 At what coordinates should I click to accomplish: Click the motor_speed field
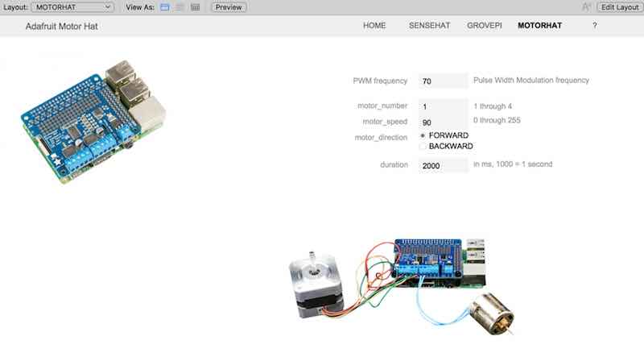443,123
